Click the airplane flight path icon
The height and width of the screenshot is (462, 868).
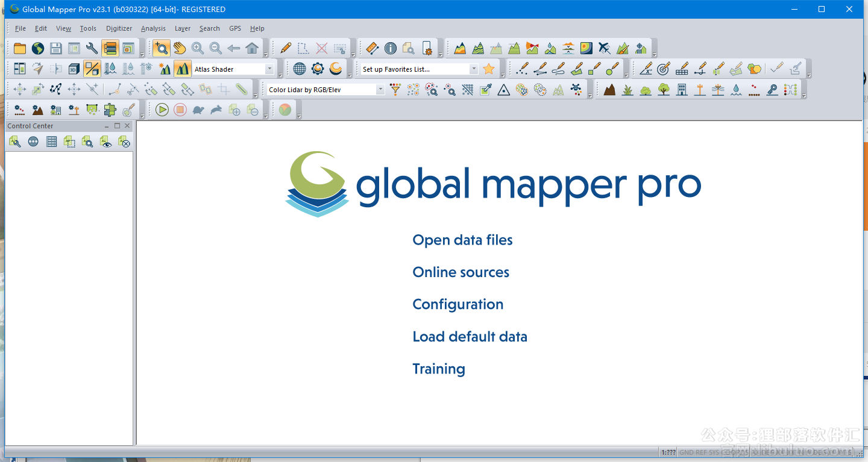click(x=605, y=48)
